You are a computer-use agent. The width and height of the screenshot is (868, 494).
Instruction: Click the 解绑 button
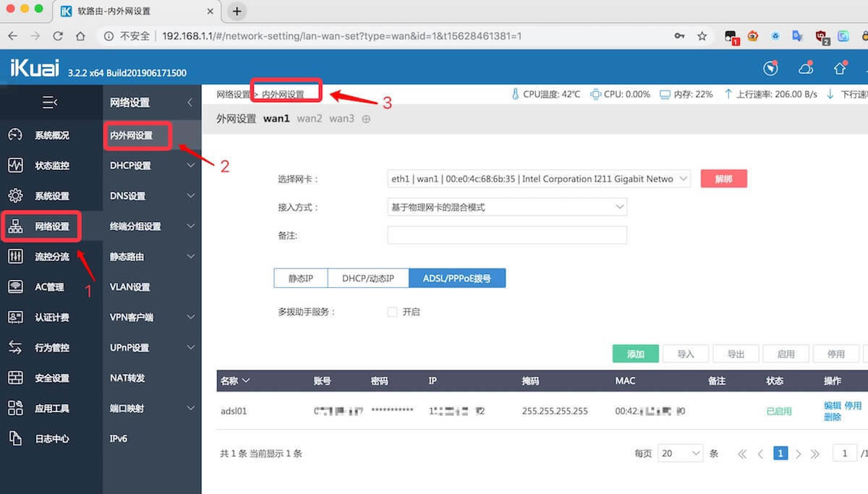[723, 179]
